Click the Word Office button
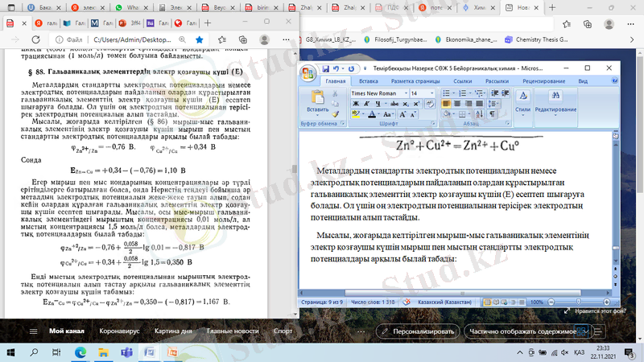The image size is (644, 362). [308, 74]
